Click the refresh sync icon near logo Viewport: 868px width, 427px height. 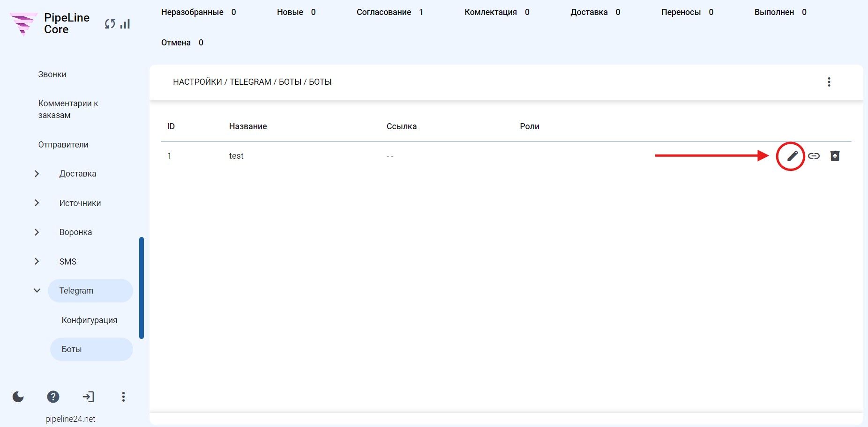tap(110, 24)
